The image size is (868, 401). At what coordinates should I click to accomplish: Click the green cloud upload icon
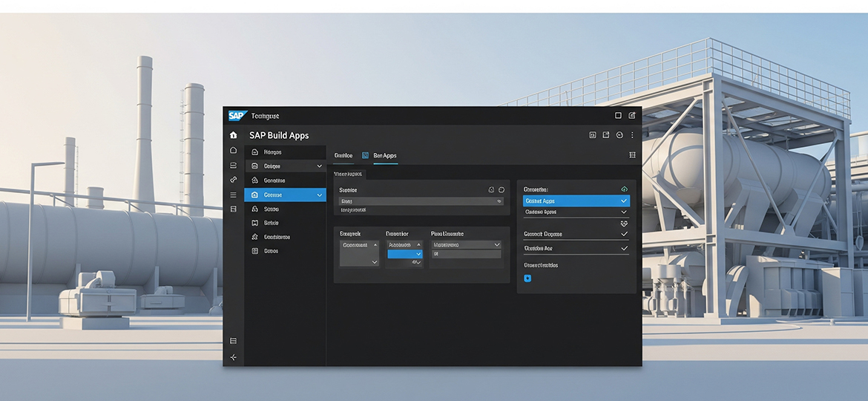624,189
